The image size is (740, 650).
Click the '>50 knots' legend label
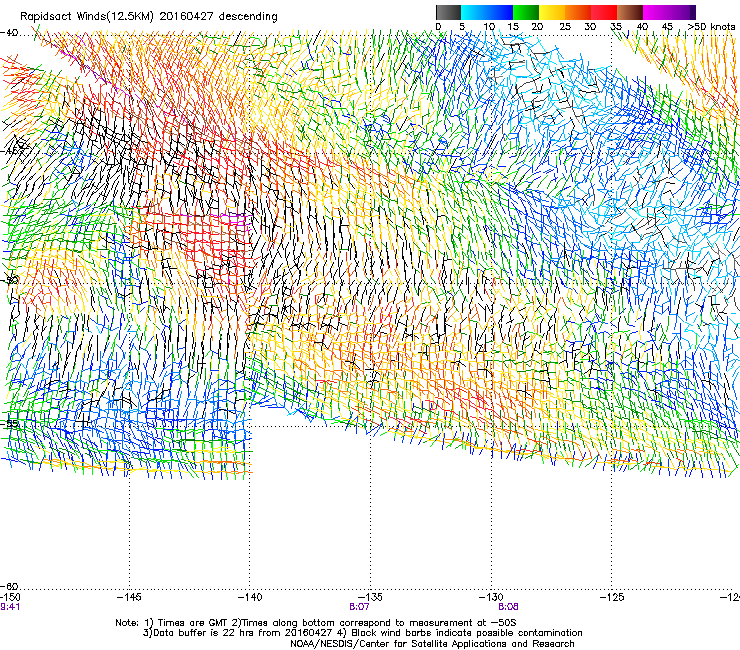pyautogui.click(x=711, y=27)
